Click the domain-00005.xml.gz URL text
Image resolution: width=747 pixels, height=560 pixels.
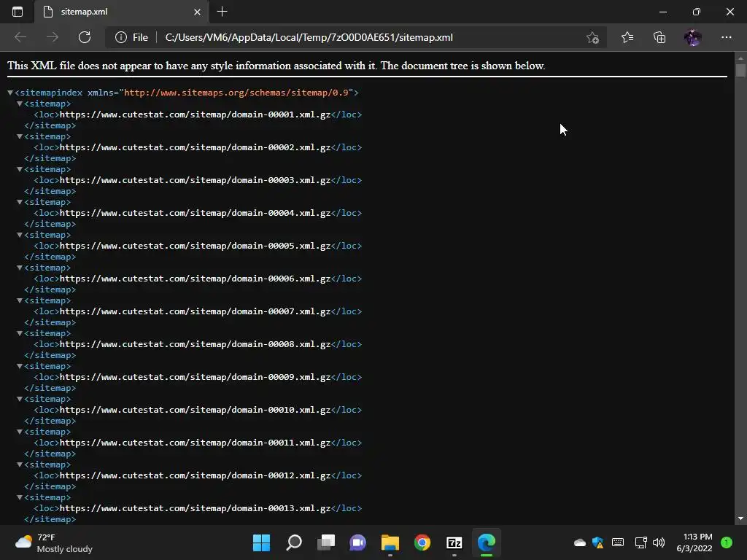(195, 246)
